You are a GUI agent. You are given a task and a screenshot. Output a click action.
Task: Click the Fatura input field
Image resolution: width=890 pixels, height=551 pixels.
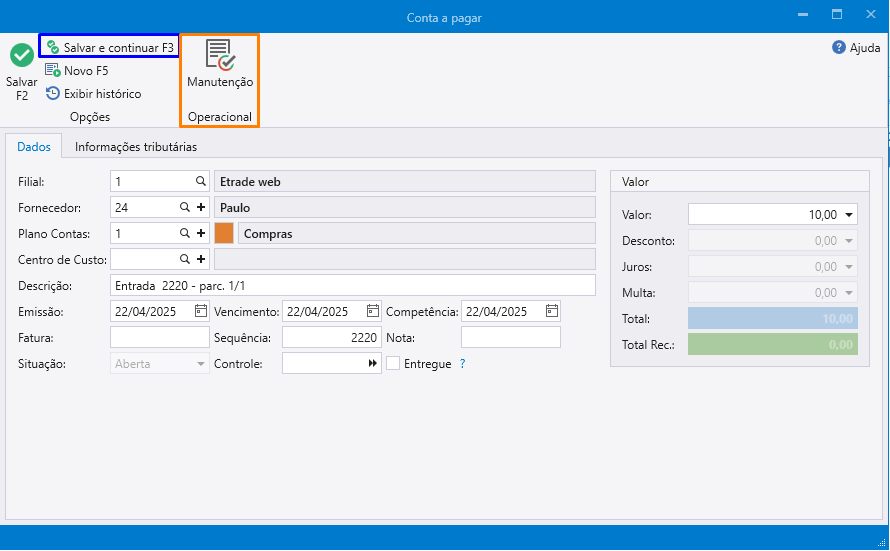(160, 337)
